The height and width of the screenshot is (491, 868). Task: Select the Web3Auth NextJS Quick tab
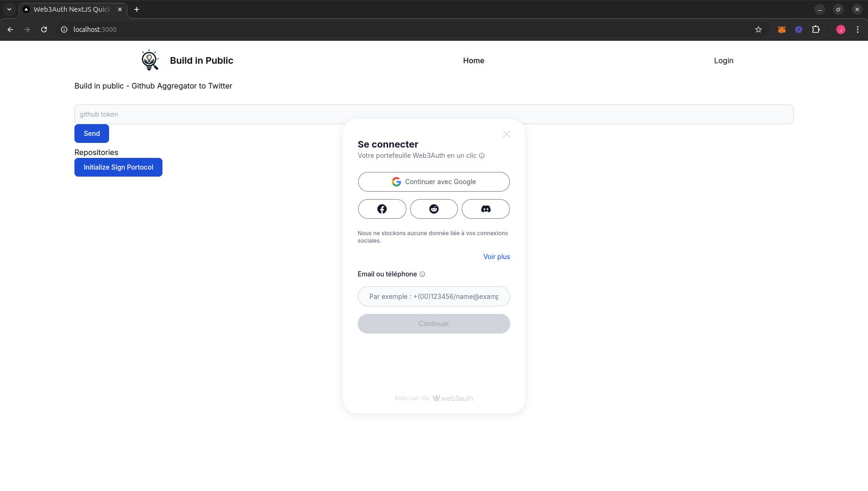72,9
